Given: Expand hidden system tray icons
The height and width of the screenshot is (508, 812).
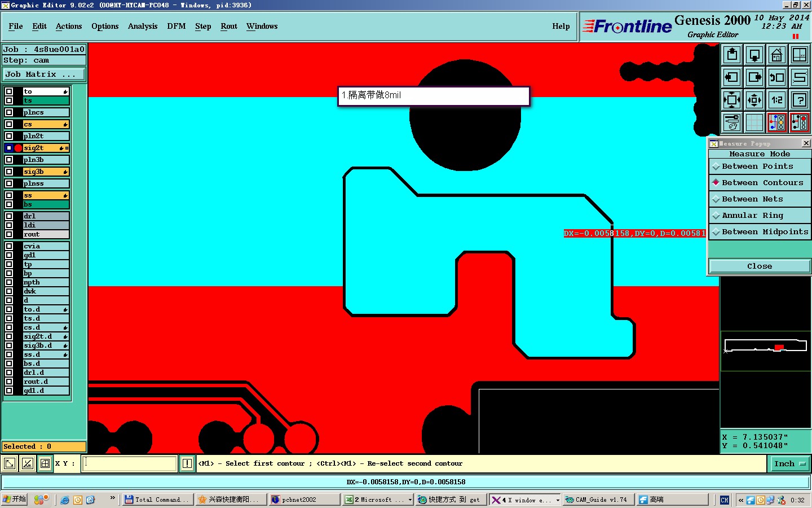Looking at the screenshot, I should coord(741,500).
